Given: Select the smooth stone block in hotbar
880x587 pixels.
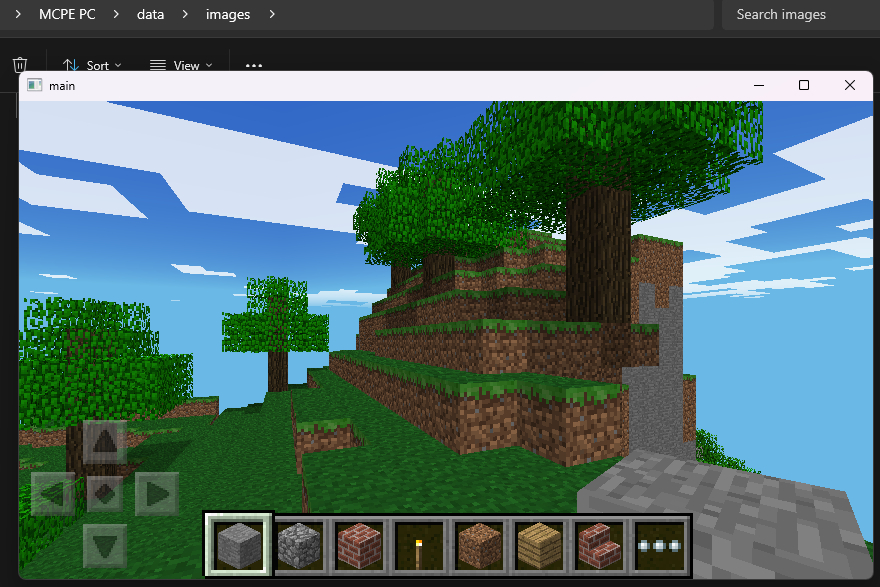Looking at the screenshot, I should pyautogui.click(x=239, y=545).
